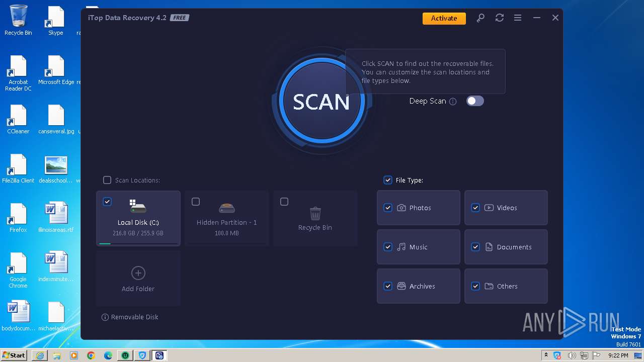This screenshot has height=362, width=644.
Task: Click the Local Disk usage progress bar
Action: point(138,243)
